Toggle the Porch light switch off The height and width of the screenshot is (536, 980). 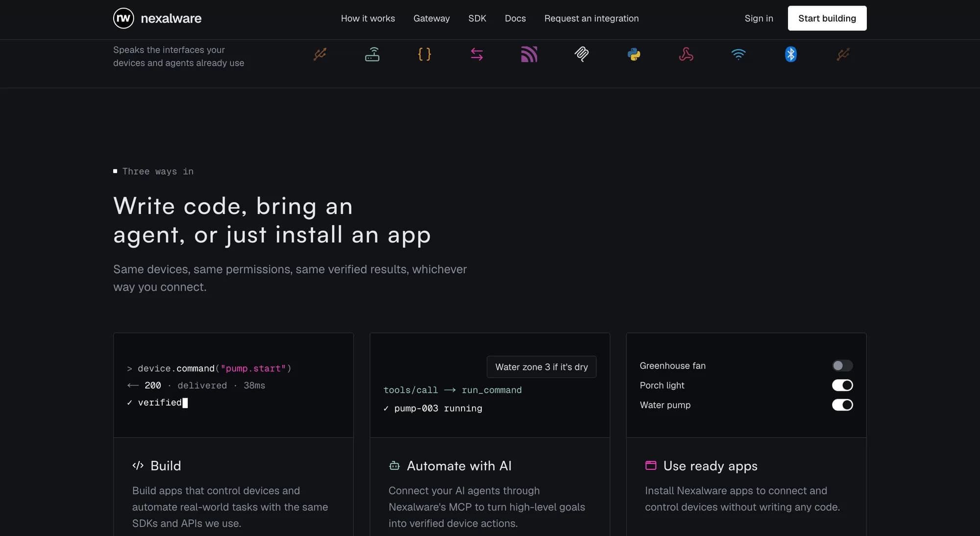[842, 385]
